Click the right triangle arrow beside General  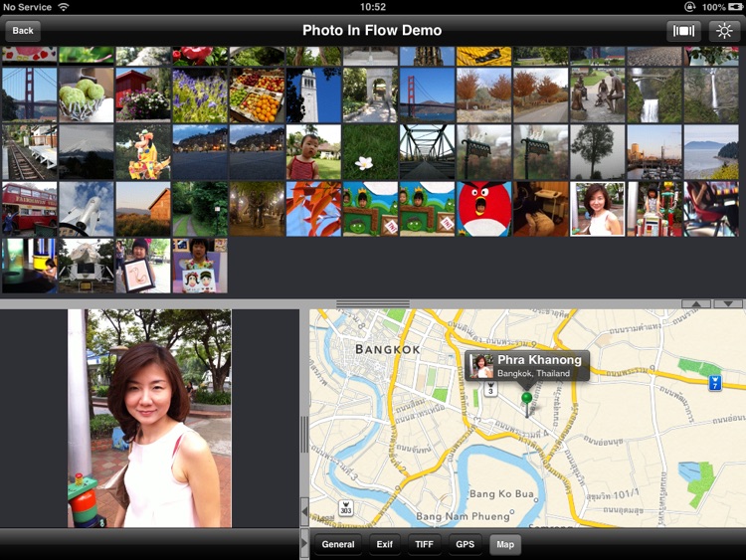coord(304,543)
